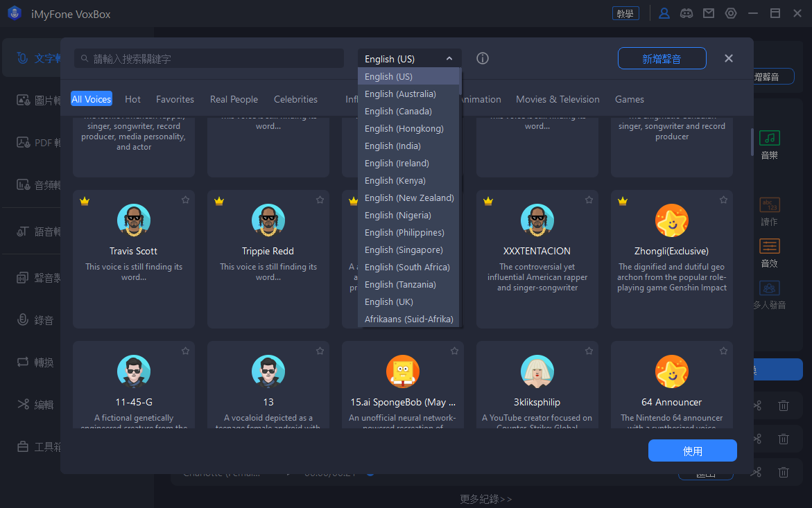The width and height of the screenshot is (812, 508).
Task: Choose English (Philippines) option
Action: point(408,232)
